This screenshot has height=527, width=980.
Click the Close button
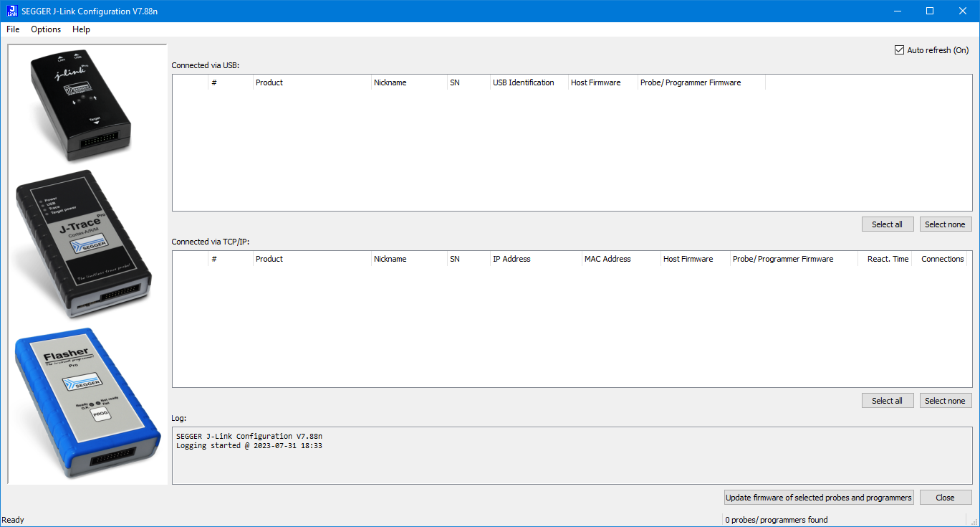coord(946,497)
